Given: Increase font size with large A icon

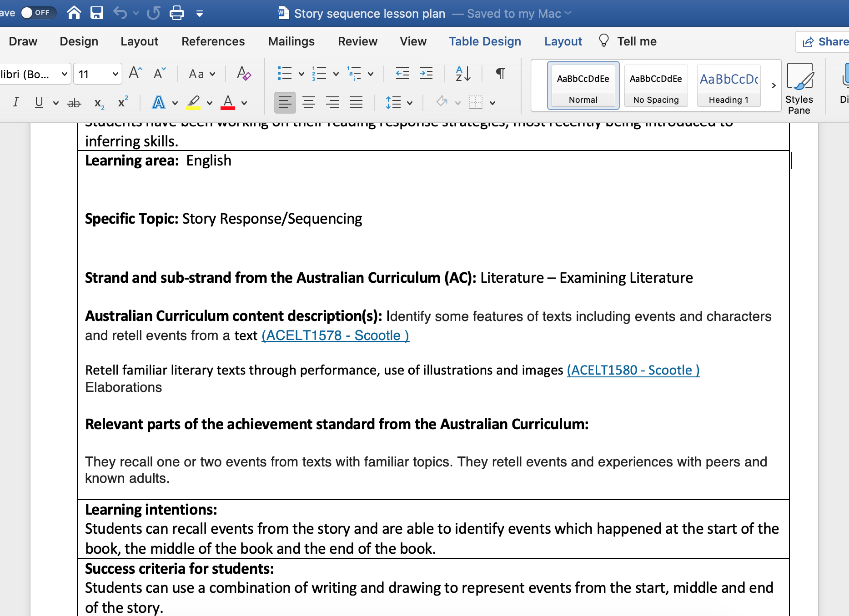Looking at the screenshot, I should pos(135,73).
